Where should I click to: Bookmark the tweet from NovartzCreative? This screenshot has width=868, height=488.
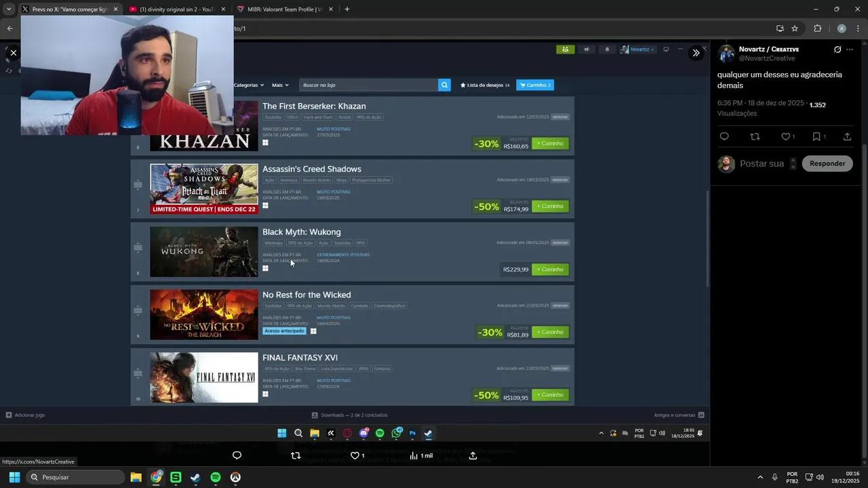[x=816, y=136]
